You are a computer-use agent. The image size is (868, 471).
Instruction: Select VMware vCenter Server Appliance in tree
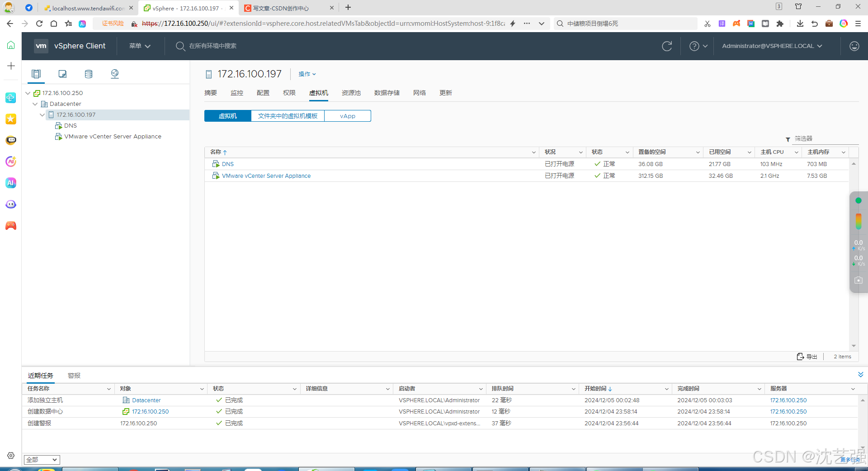click(113, 137)
